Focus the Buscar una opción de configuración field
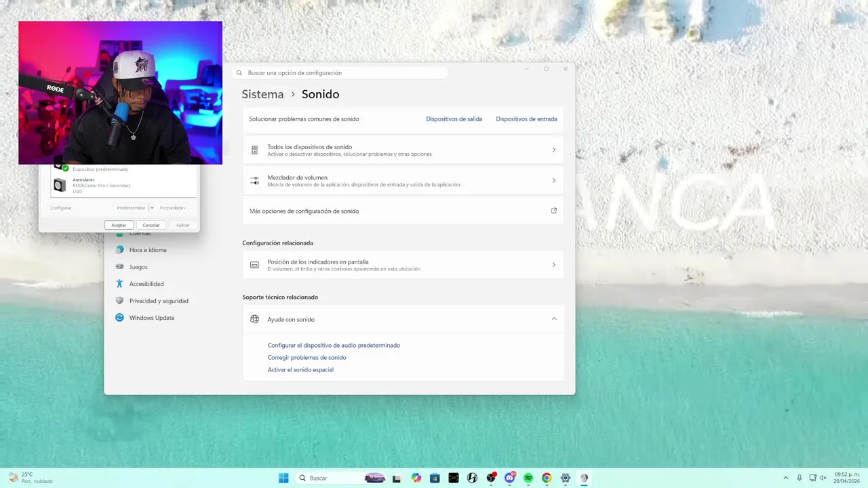 click(340, 73)
